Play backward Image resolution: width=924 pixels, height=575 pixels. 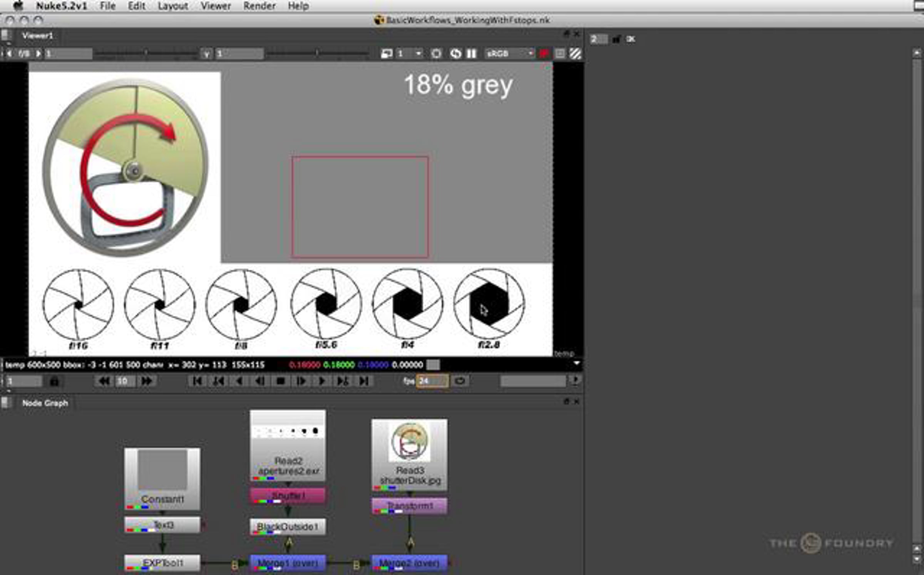click(239, 381)
